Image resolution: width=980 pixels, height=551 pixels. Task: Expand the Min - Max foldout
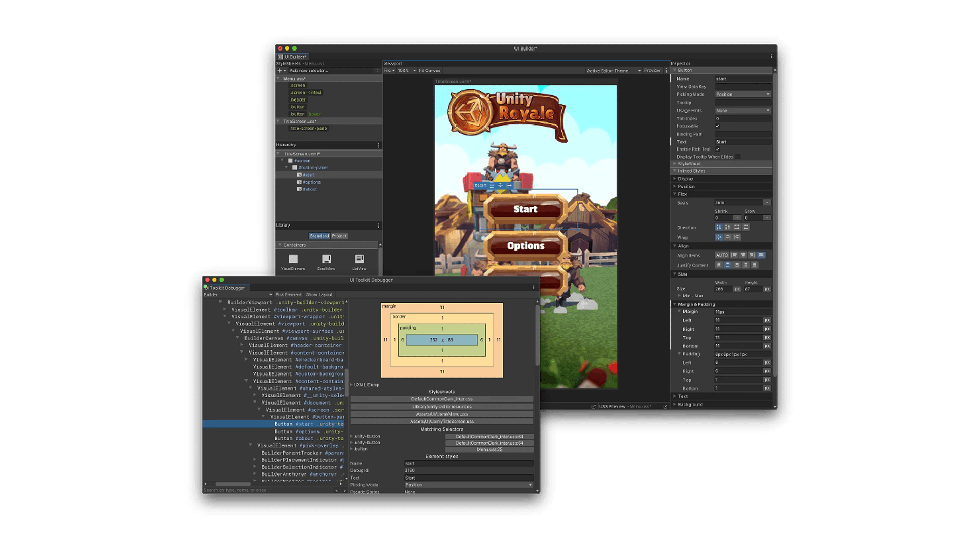pyautogui.click(x=690, y=296)
